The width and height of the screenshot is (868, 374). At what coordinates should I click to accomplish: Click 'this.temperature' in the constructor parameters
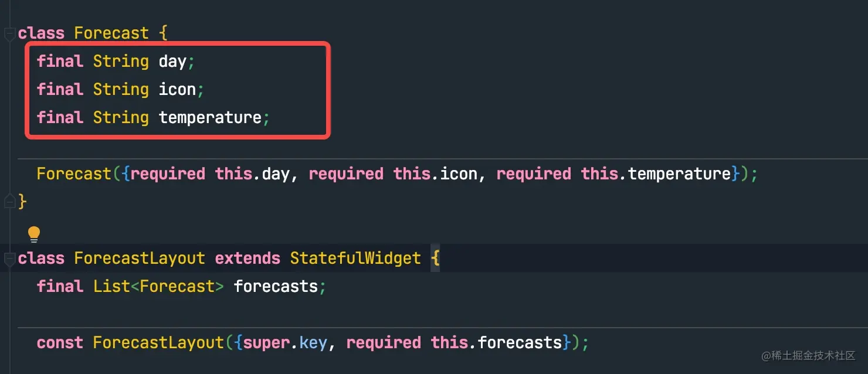coord(656,174)
